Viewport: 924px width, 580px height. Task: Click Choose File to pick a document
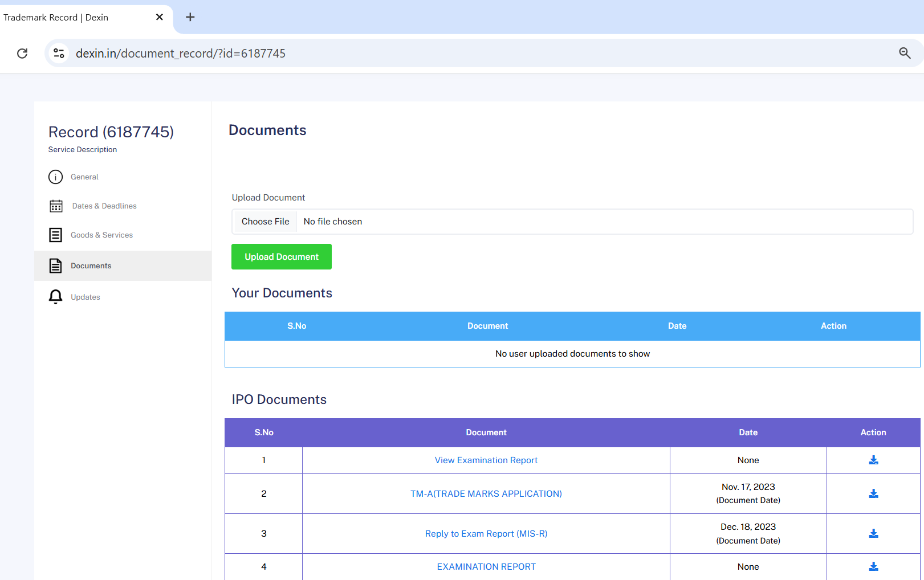click(x=264, y=221)
